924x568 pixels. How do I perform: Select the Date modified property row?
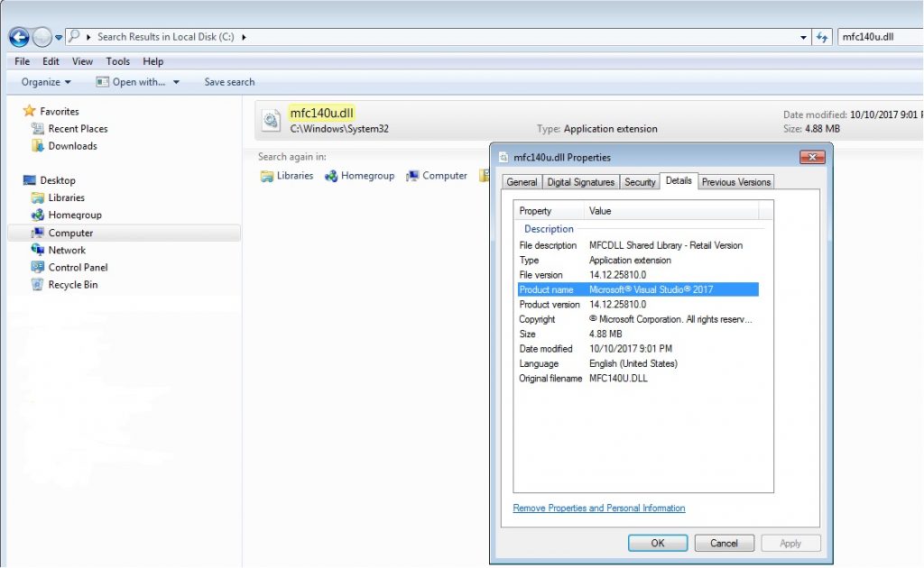pos(638,348)
